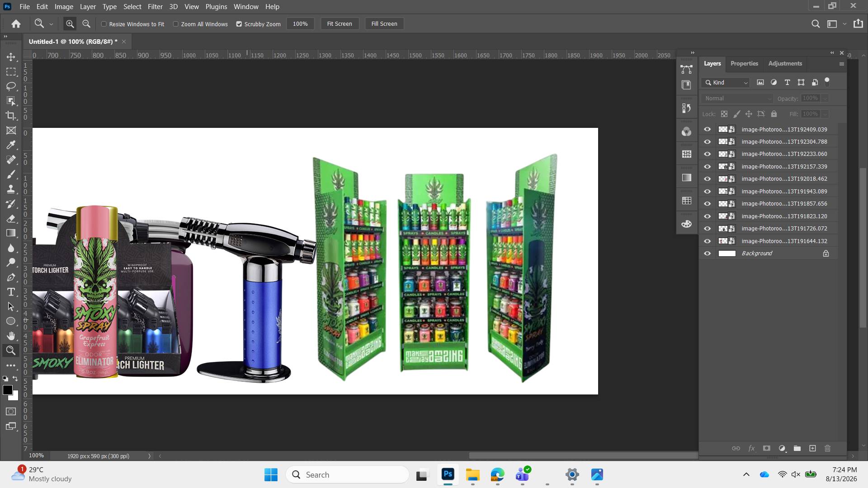
Task: Hide the Background layer eye icon
Action: (x=708, y=253)
